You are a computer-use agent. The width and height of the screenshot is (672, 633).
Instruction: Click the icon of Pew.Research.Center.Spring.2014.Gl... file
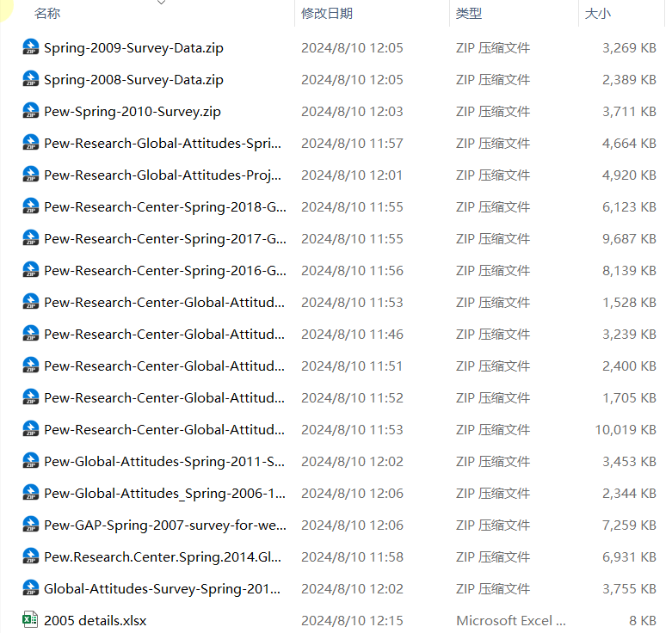point(30,556)
